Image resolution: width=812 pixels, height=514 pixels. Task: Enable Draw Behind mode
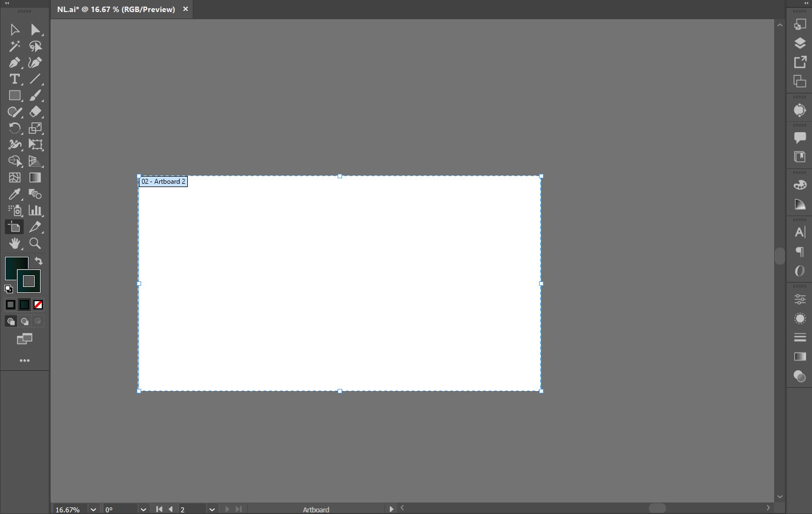(24, 321)
